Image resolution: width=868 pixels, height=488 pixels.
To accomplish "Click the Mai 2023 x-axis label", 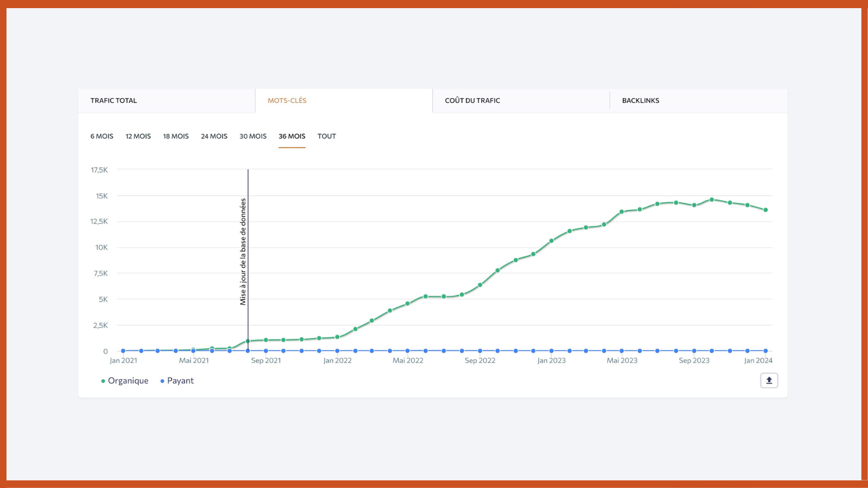I will click(622, 361).
